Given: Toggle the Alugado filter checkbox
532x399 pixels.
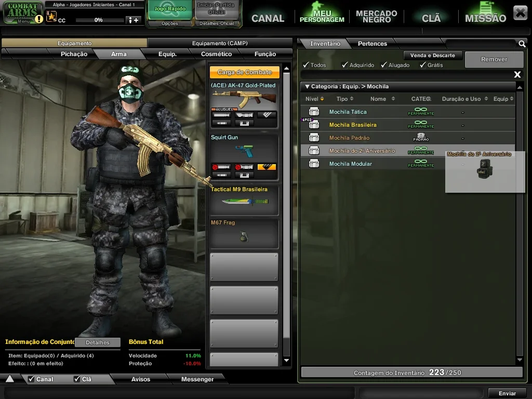Looking at the screenshot, I should pyautogui.click(x=384, y=64).
